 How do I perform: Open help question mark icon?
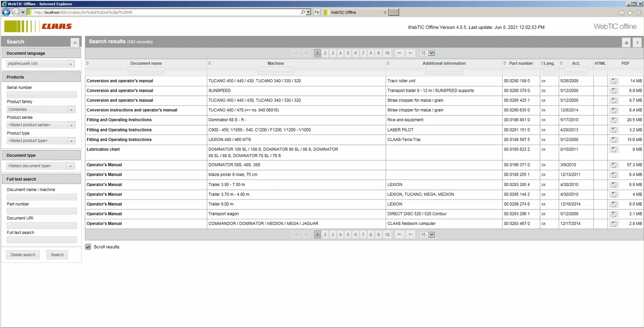pos(637,42)
